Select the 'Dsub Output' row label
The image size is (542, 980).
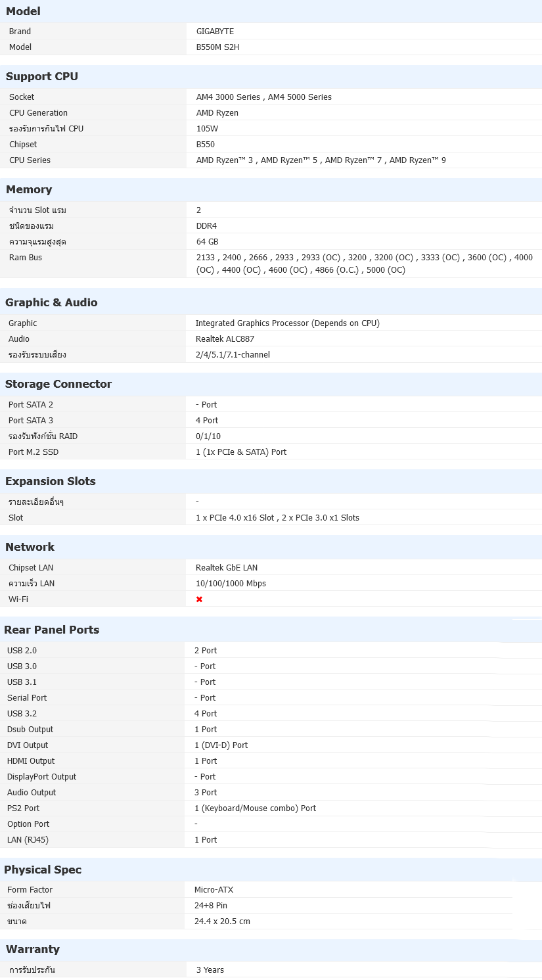click(x=30, y=730)
